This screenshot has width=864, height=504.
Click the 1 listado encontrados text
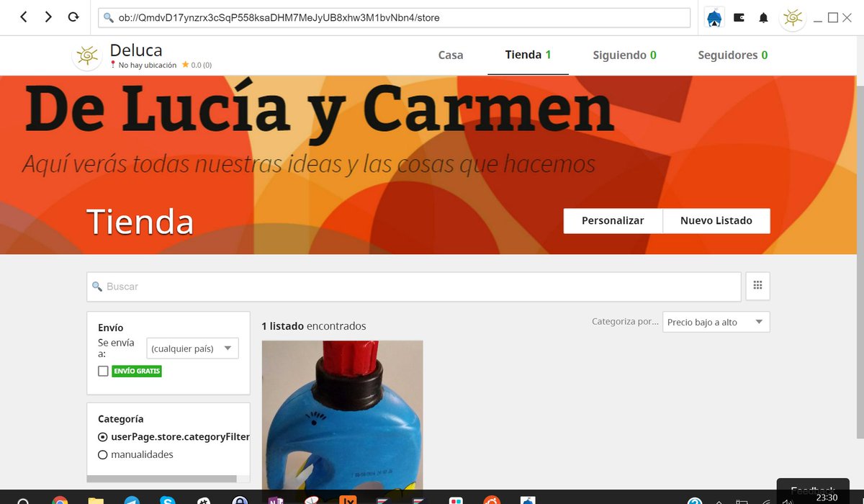tap(314, 326)
